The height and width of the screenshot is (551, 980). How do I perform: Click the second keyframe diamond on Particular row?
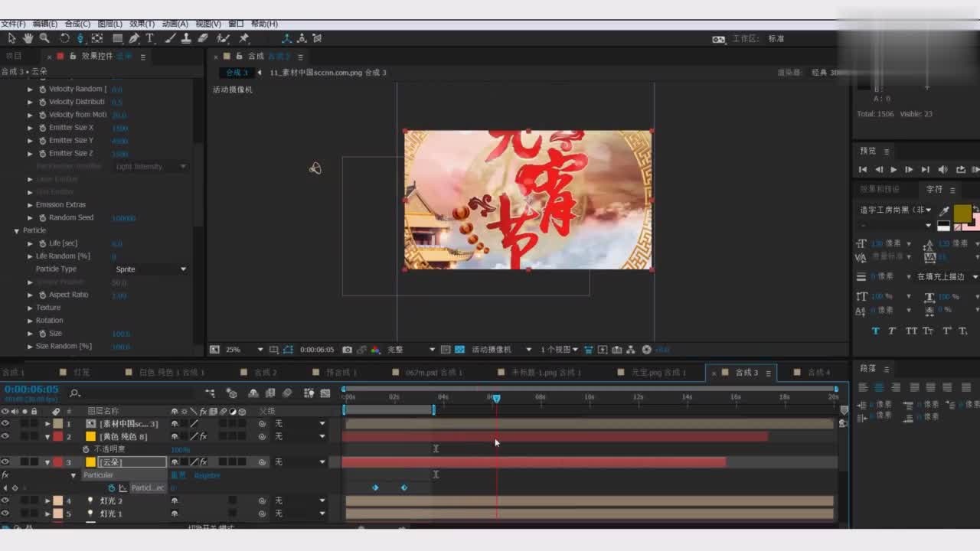[x=404, y=487]
